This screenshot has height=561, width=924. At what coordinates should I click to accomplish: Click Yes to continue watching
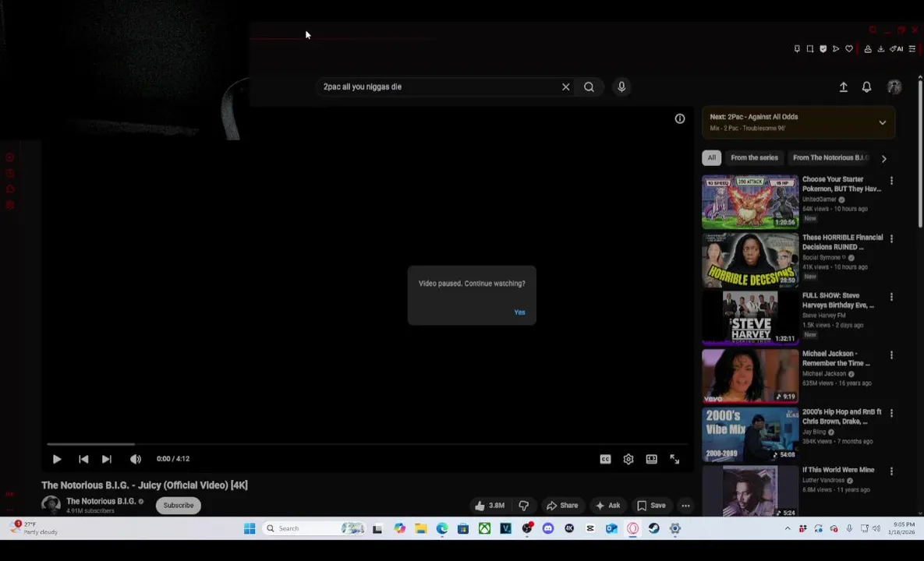[519, 312]
